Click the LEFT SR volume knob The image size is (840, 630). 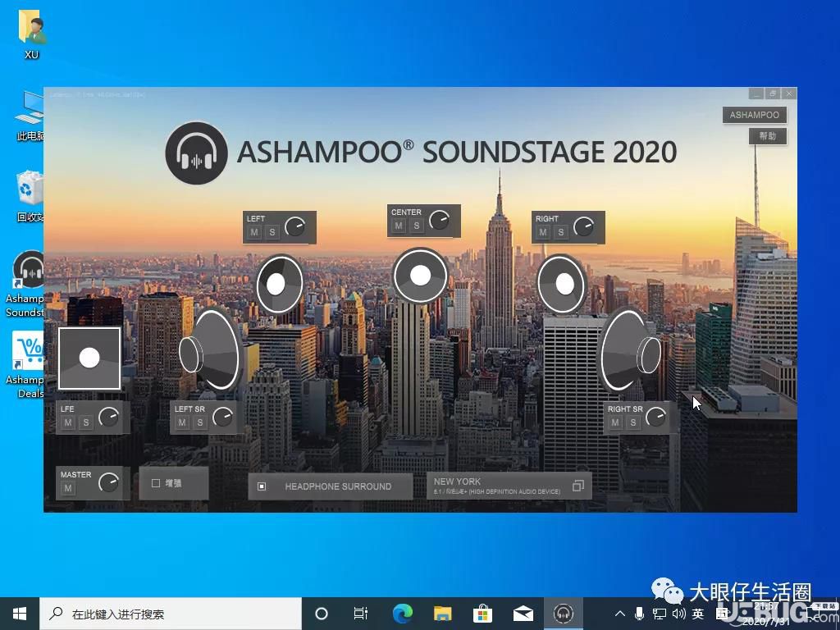pos(223,417)
